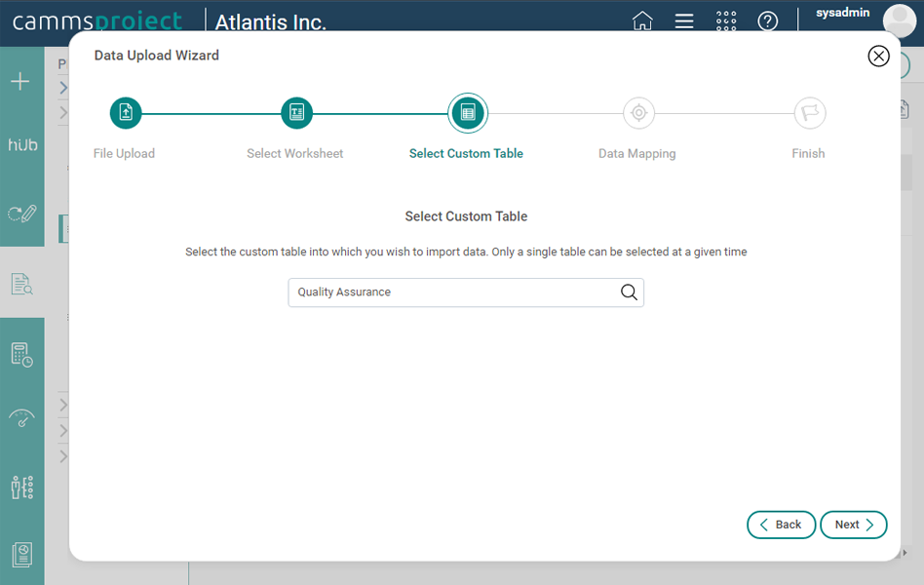Click the Data Mapping step icon
Image resolution: width=924 pixels, height=585 pixels.
638,113
